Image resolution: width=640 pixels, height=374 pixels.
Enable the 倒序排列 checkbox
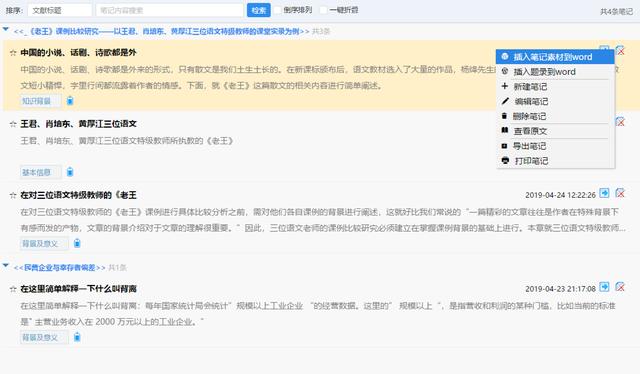(x=278, y=10)
